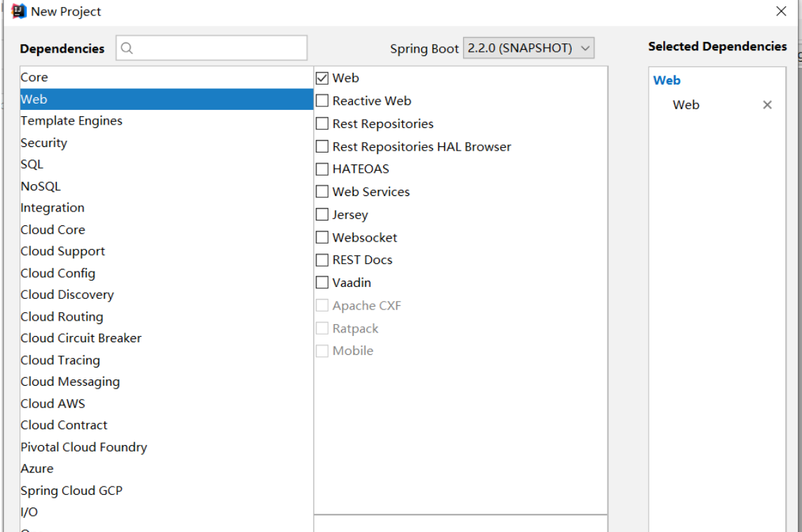This screenshot has height=532, width=802.
Task: Click the disabled Ratpack checkbox
Action: 322,328
